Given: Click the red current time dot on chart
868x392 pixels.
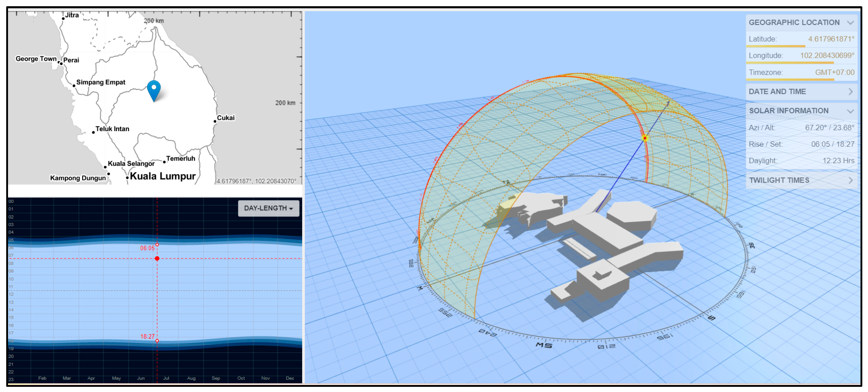Looking at the screenshot, I should tap(157, 258).
